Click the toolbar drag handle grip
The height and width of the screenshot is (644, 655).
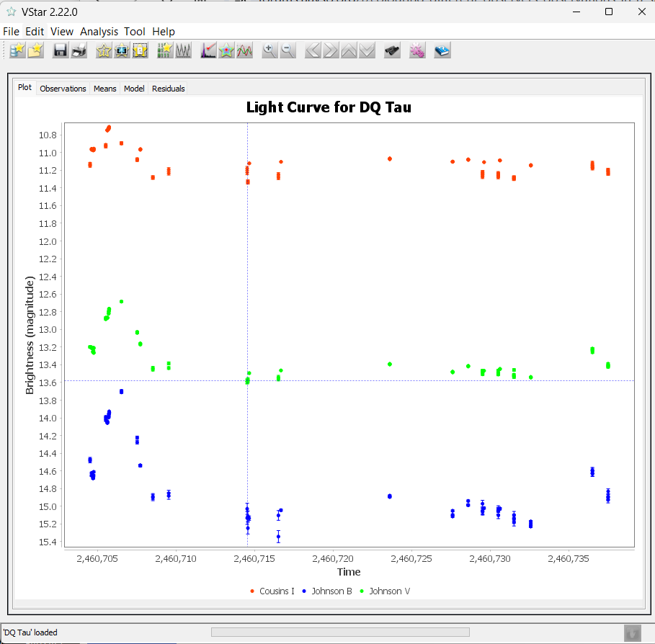tap(4, 50)
